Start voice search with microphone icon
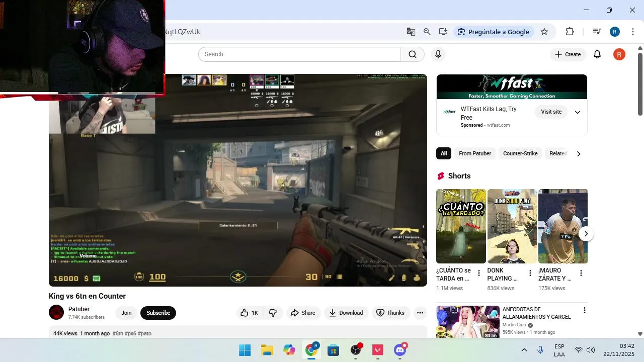Image resolution: width=644 pixels, height=362 pixels. pyautogui.click(x=438, y=54)
